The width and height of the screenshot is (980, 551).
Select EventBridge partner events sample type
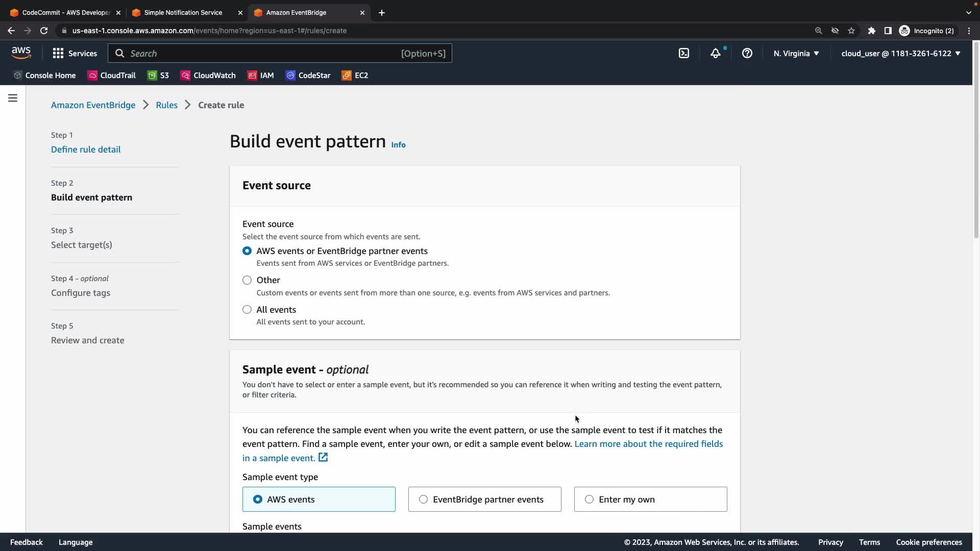423,499
